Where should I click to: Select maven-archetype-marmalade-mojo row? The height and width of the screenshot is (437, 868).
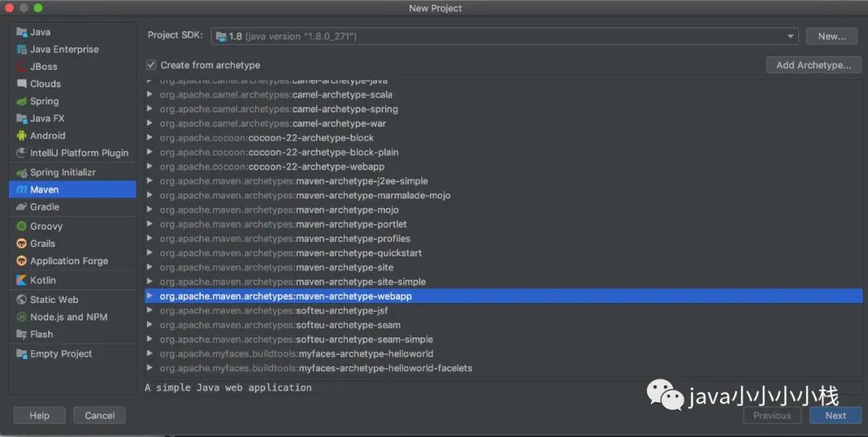coord(504,195)
